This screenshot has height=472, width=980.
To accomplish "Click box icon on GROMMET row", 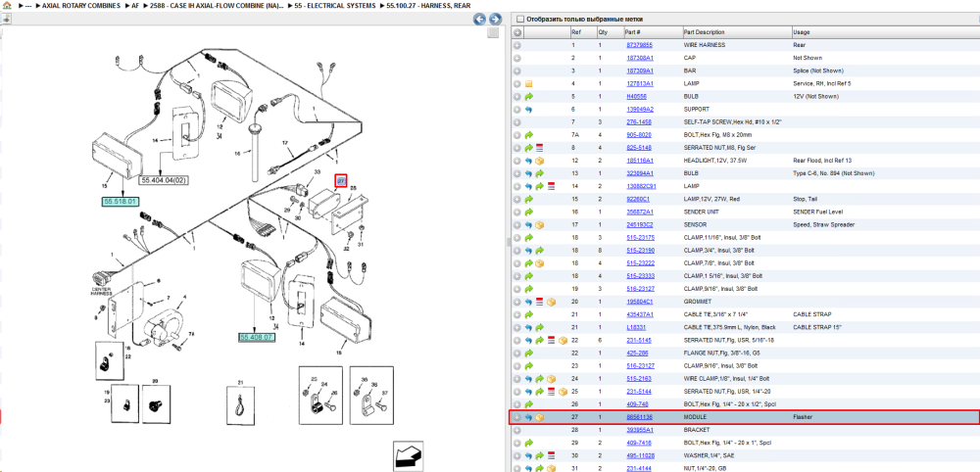I will coord(551,302).
